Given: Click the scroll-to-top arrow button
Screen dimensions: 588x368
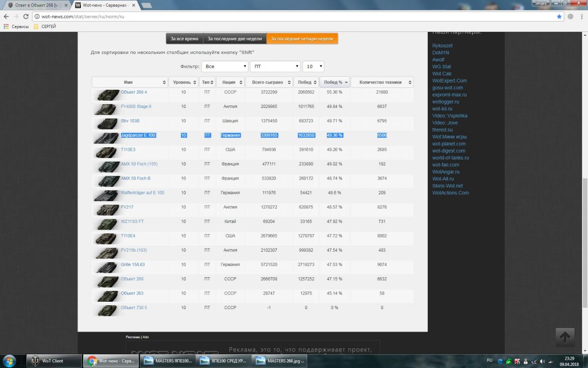Looking at the screenshot, I should [564, 337].
